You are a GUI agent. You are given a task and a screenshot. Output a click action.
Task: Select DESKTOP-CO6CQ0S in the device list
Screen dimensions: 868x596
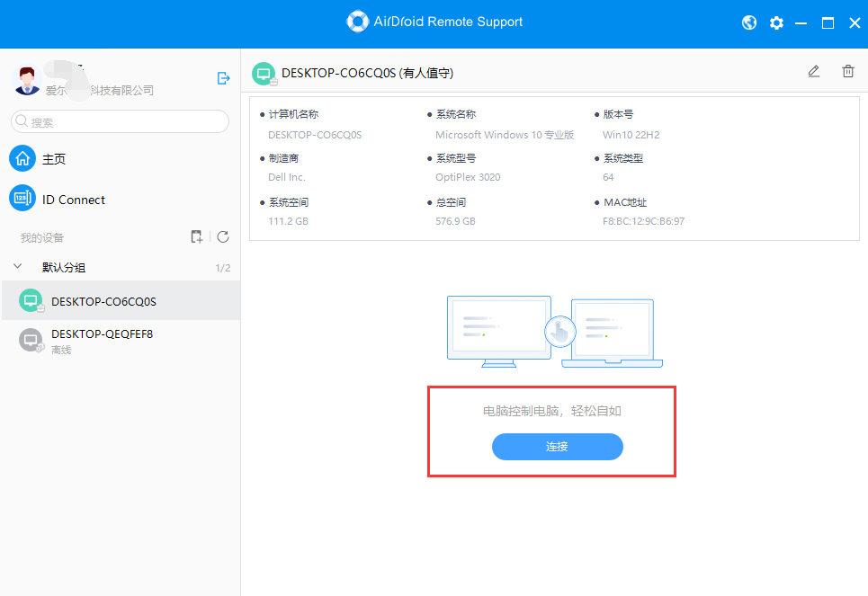tap(121, 300)
